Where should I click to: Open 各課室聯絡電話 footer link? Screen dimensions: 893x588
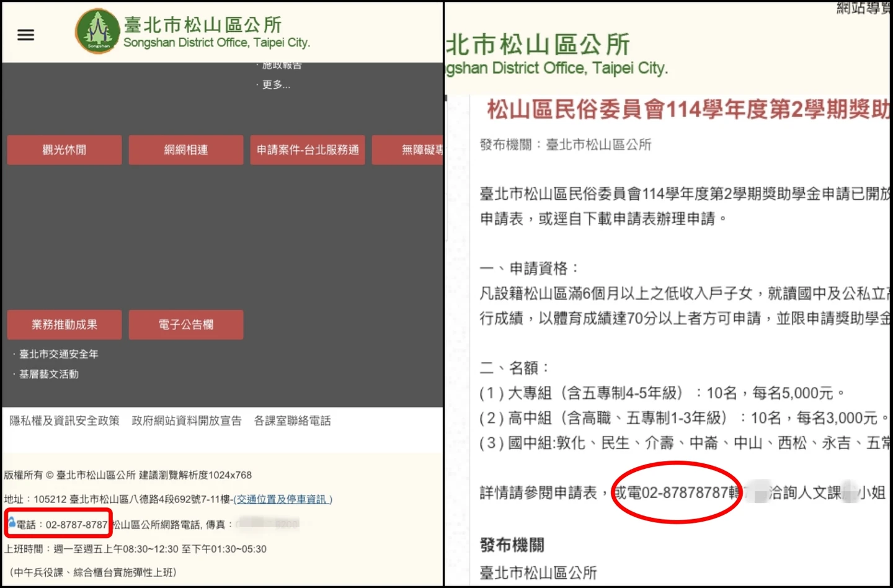pos(292,421)
